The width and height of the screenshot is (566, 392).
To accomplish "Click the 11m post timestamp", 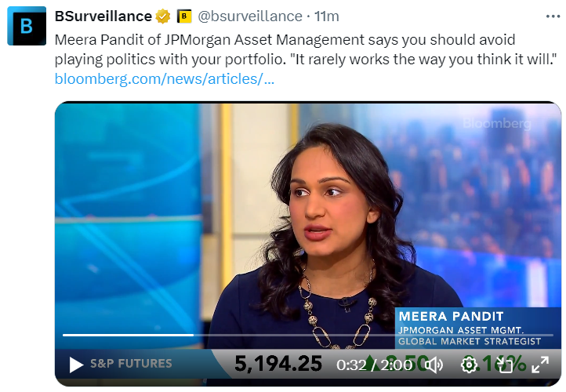I will coord(327,16).
